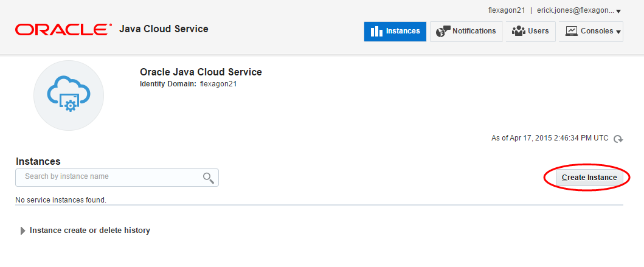
Task: Click the Oracle logo
Action: [64, 30]
